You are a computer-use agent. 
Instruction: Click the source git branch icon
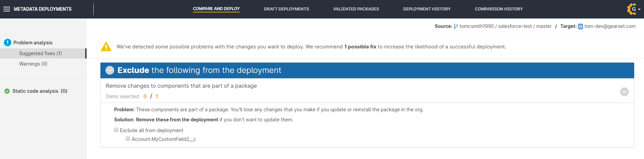[456, 27]
